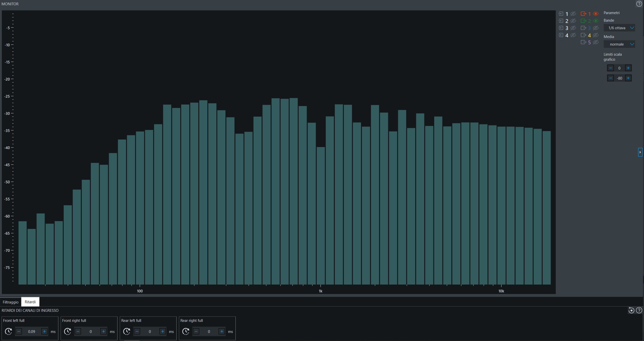This screenshot has height=341, width=644.
Task: Open the Monitor help icon
Action: click(639, 4)
